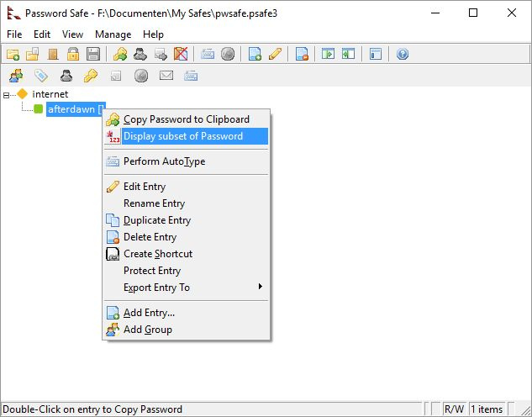Click the Clear Clipboard red X icon
Screen dimensions: 532x417
(180, 55)
